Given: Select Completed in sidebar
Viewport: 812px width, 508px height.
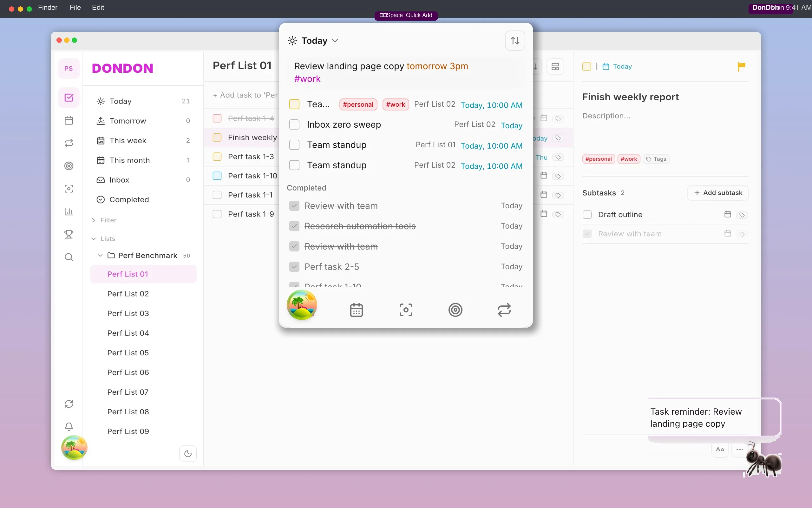Looking at the screenshot, I should [x=143, y=200].
